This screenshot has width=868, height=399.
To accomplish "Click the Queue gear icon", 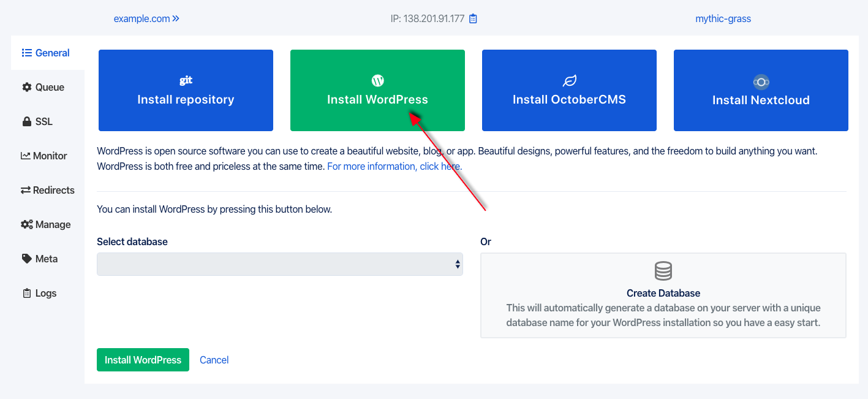I will [27, 87].
